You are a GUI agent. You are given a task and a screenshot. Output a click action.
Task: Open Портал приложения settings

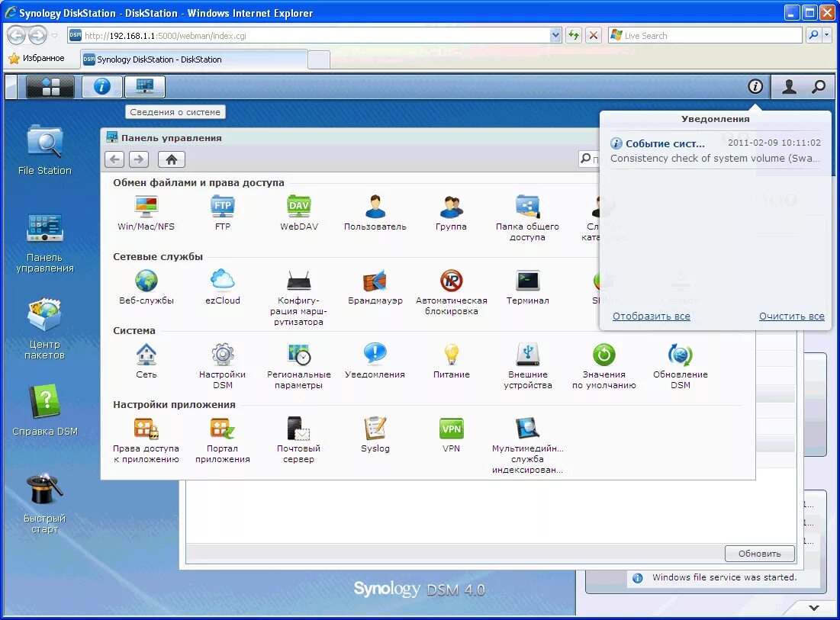(222, 439)
